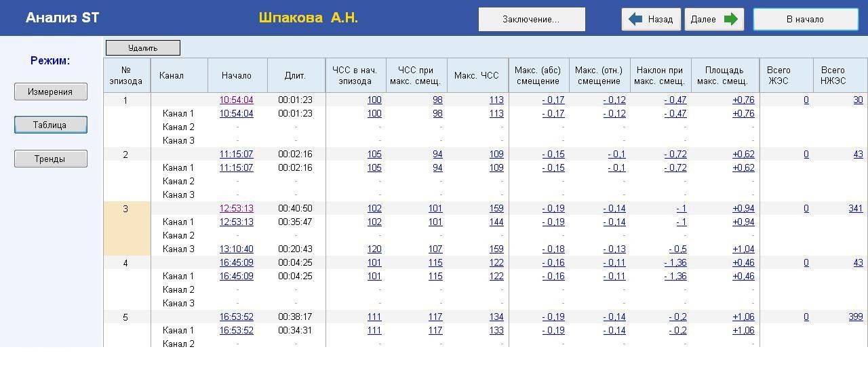
Task: Select the highlighted episode number 3 cell
Action: click(126, 228)
